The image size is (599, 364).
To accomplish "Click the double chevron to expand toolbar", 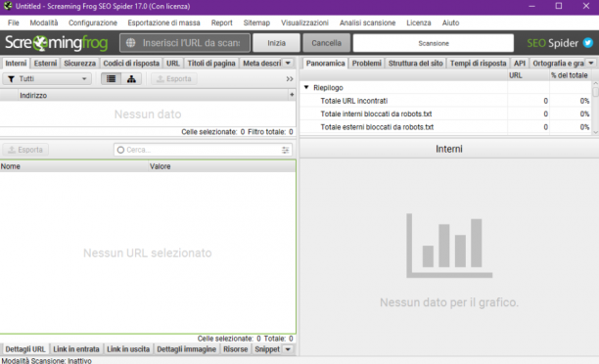I will coord(290,78).
